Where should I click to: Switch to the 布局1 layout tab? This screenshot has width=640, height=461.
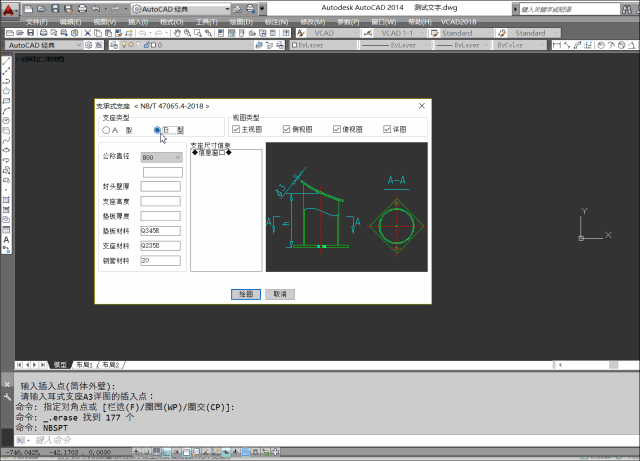tap(84, 365)
